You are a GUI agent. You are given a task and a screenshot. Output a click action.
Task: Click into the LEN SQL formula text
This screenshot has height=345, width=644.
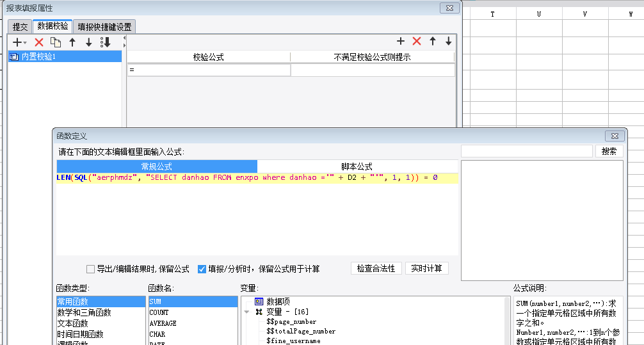[247, 178]
